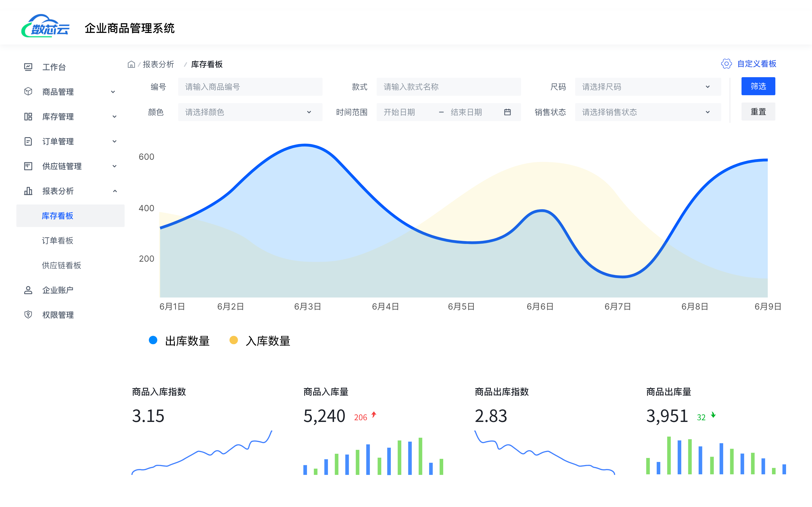Open the 订单管理 order management icon
Viewport: 812px width, 507px height.
pyautogui.click(x=28, y=141)
